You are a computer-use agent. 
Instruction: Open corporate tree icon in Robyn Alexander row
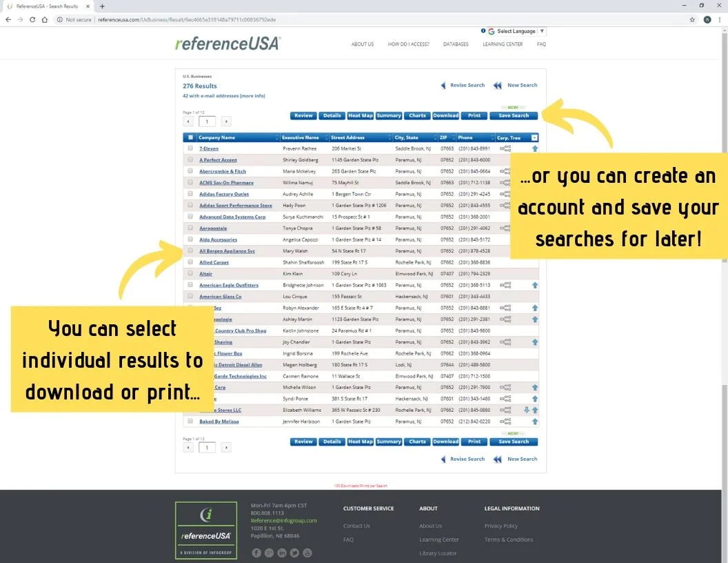pos(505,308)
